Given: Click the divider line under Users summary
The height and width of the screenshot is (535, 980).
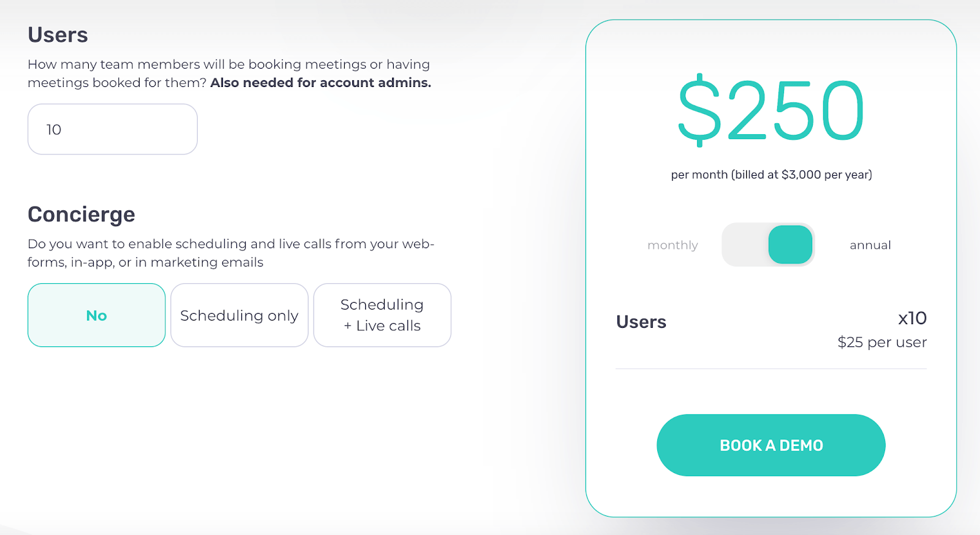Looking at the screenshot, I should (x=771, y=369).
